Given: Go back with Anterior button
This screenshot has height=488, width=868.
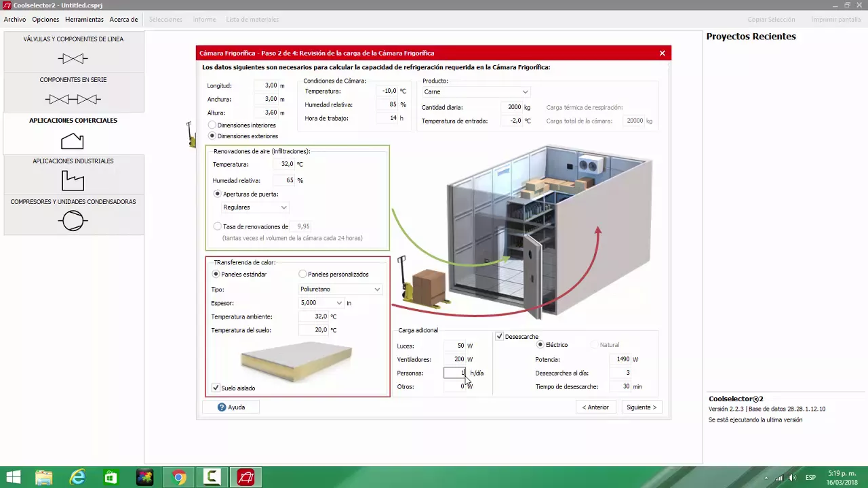Looking at the screenshot, I should point(595,407).
